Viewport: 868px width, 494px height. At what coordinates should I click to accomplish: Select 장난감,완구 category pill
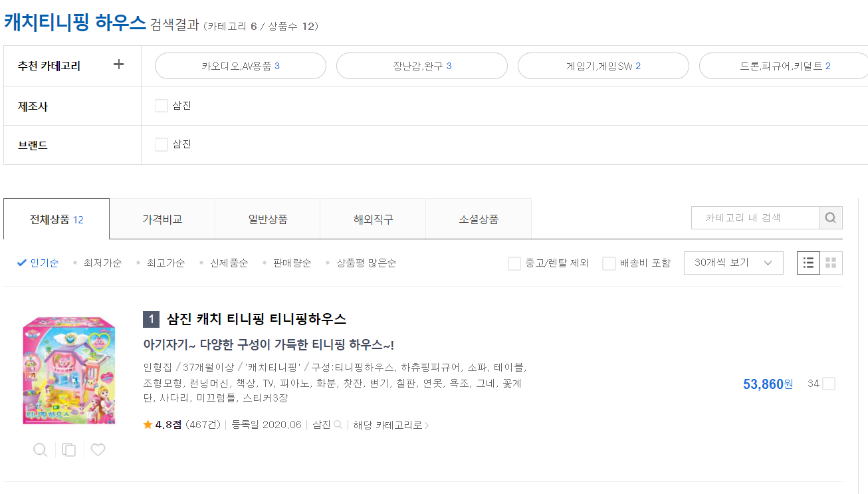(x=422, y=66)
